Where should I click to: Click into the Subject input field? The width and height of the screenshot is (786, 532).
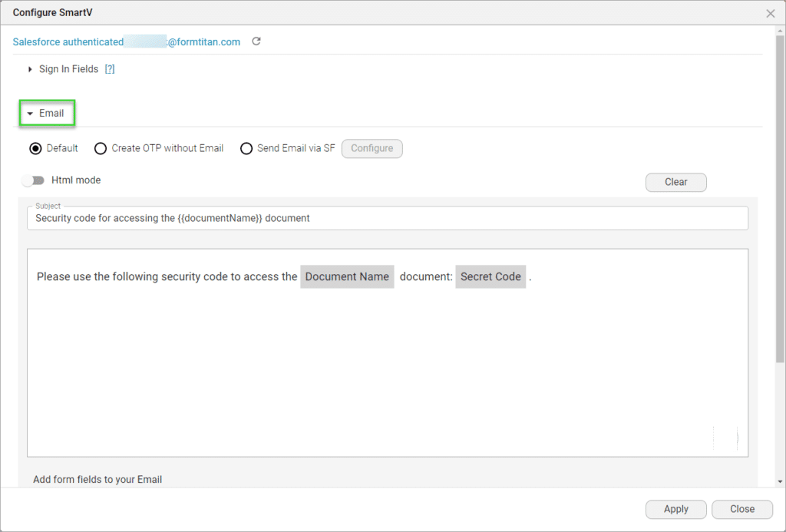[x=387, y=218]
